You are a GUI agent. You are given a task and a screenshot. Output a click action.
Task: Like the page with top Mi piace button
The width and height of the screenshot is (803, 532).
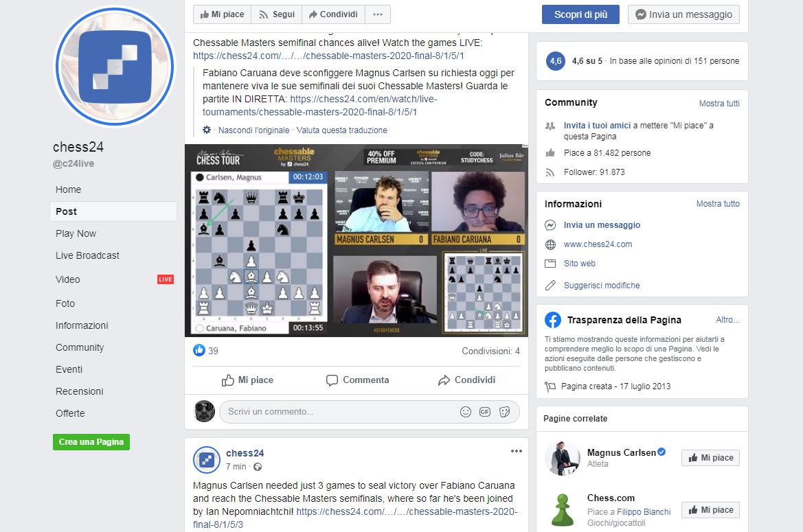(223, 14)
